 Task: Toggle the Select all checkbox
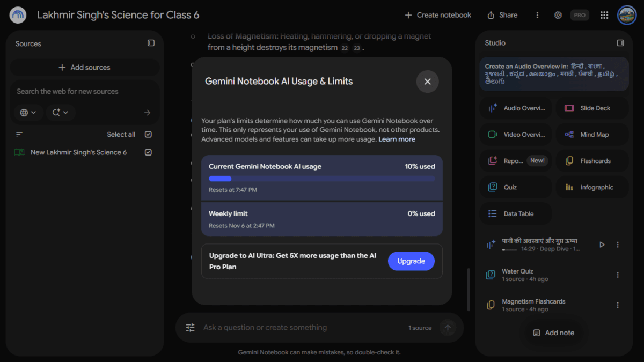pyautogui.click(x=149, y=135)
